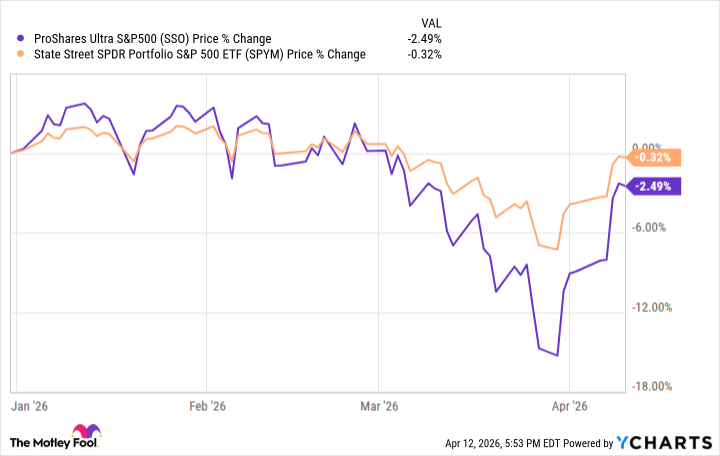The height and width of the screenshot is (456, 720).
Task: Click the -18.00% y-axis label
Action: click(x=652, y=386)
